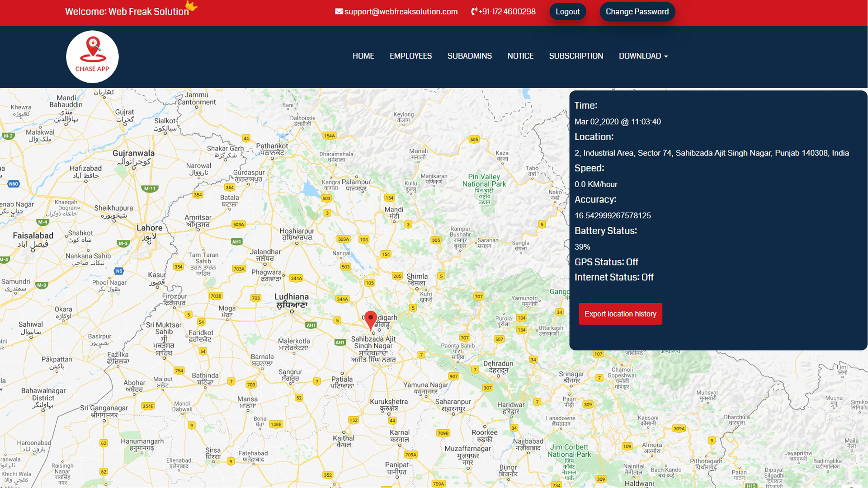Click the Amritsar label on the map
The width and height of the screenshot is (868, 488).
tap(198, 221)
